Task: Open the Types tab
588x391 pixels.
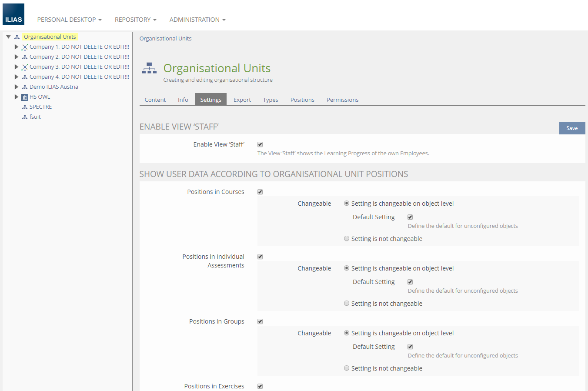Action: (x=270, y=100)
